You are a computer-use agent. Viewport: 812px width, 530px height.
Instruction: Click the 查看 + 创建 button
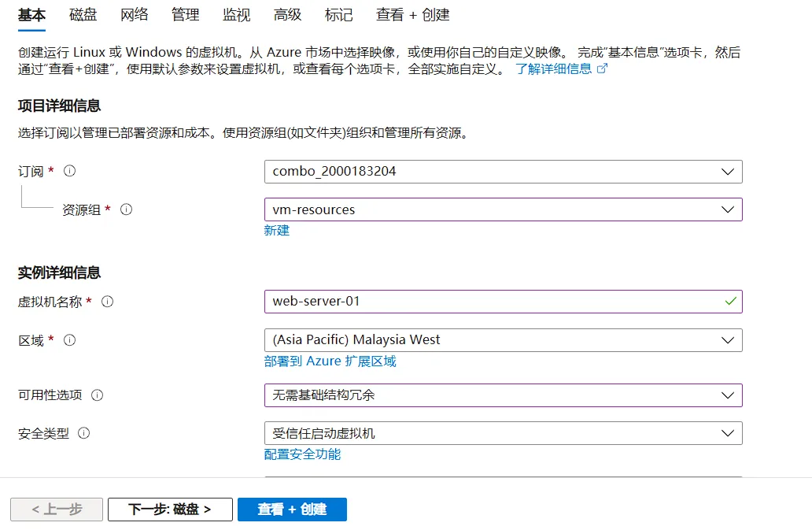click(x=292, y=510)
